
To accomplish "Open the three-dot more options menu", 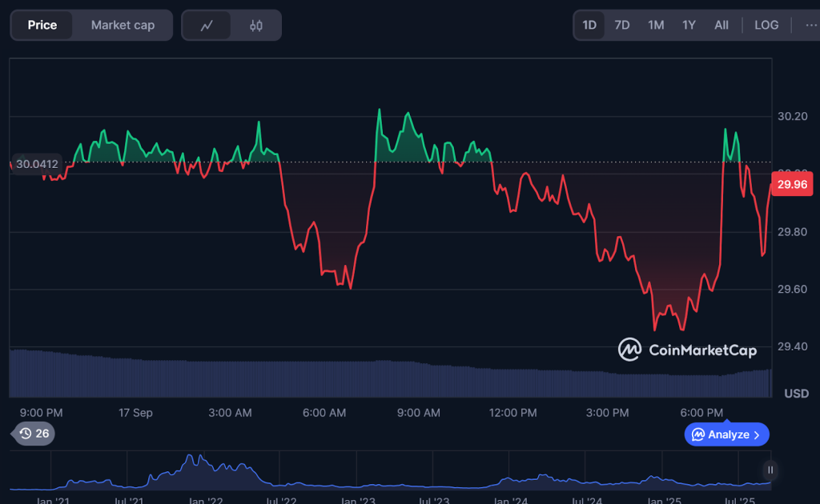I will [810, 25].
